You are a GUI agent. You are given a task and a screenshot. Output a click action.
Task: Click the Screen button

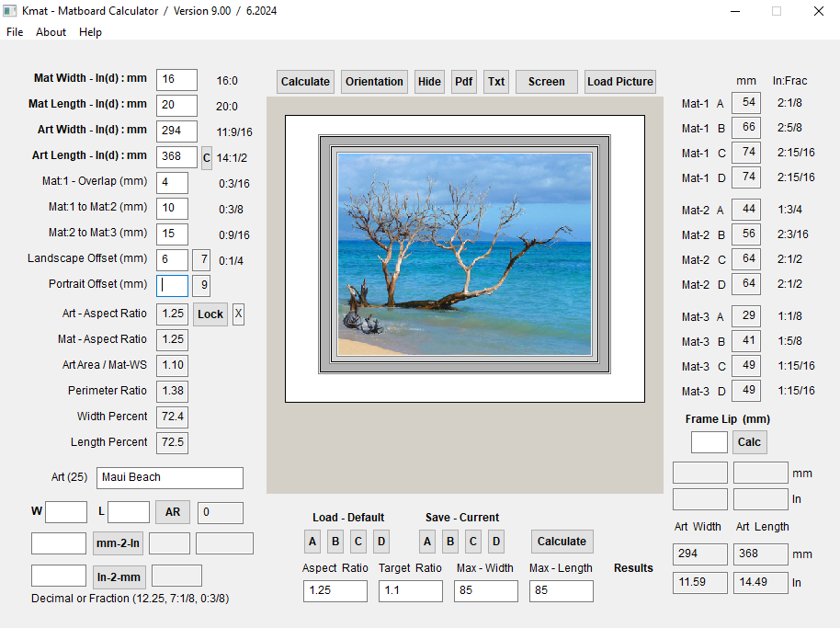546,82
